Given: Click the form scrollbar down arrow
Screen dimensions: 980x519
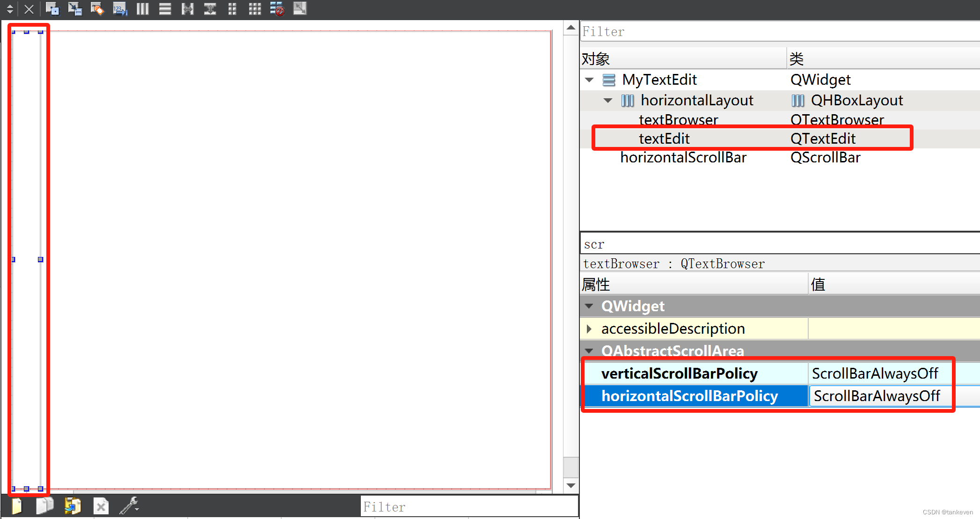Looking at the screenshot, I should click(x=570, y=485).
